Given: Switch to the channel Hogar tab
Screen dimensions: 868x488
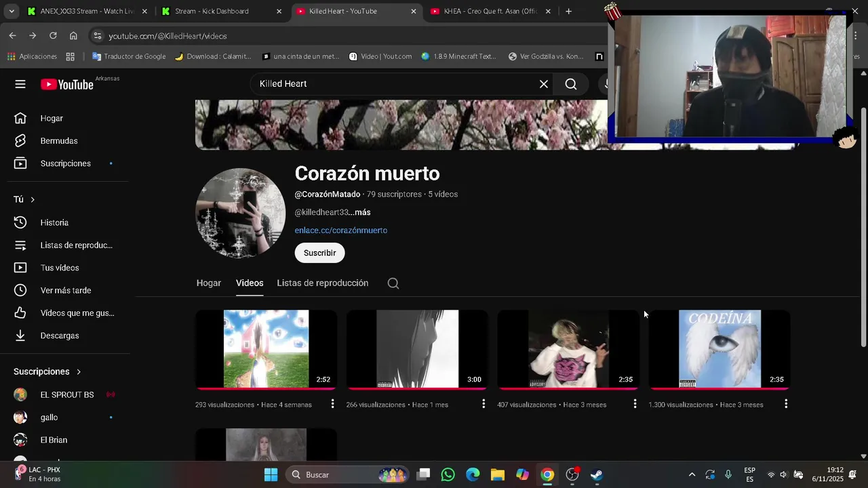Looking at the screenshot, I should (x=209, y=283).
